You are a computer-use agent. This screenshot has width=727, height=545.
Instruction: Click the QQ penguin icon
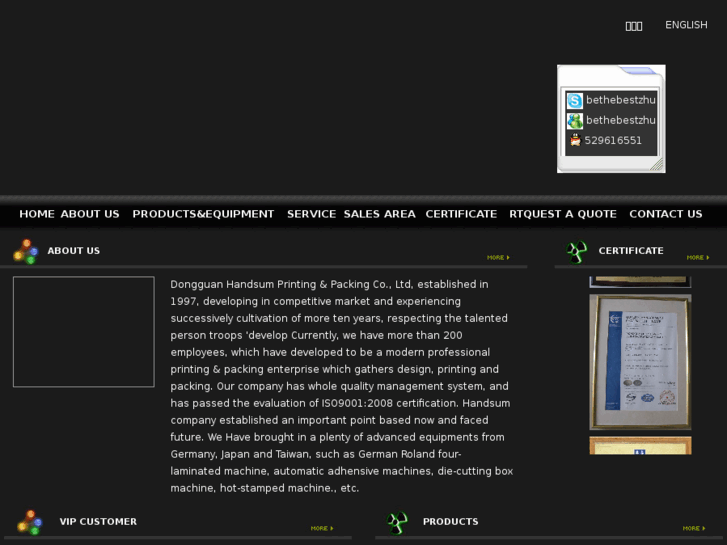click(x=575, y=140)
